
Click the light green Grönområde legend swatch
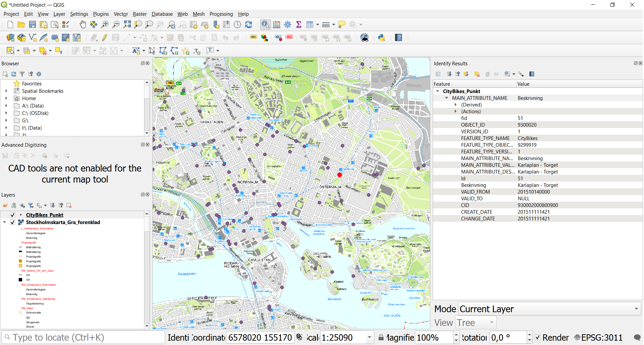(x=20, y=313)
